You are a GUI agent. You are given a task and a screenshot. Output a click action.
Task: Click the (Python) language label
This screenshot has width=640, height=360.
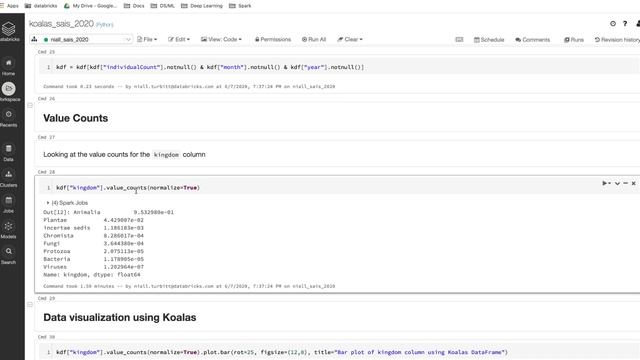click(104, 24)
